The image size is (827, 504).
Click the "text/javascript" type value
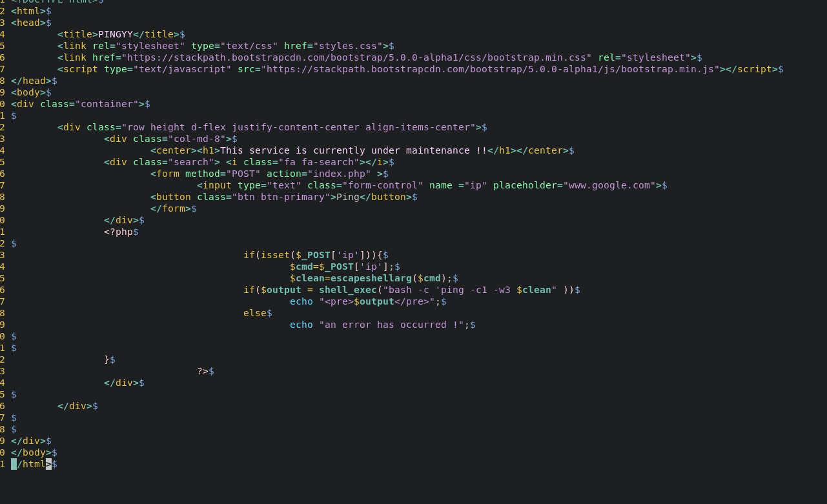pyautogui.click(x=182, y=69)
